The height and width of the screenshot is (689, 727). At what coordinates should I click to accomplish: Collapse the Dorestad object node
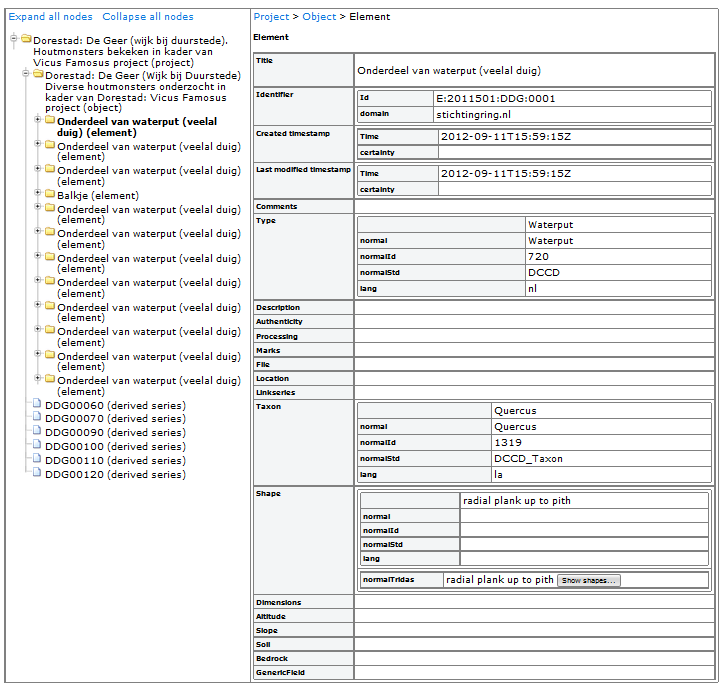26,73
